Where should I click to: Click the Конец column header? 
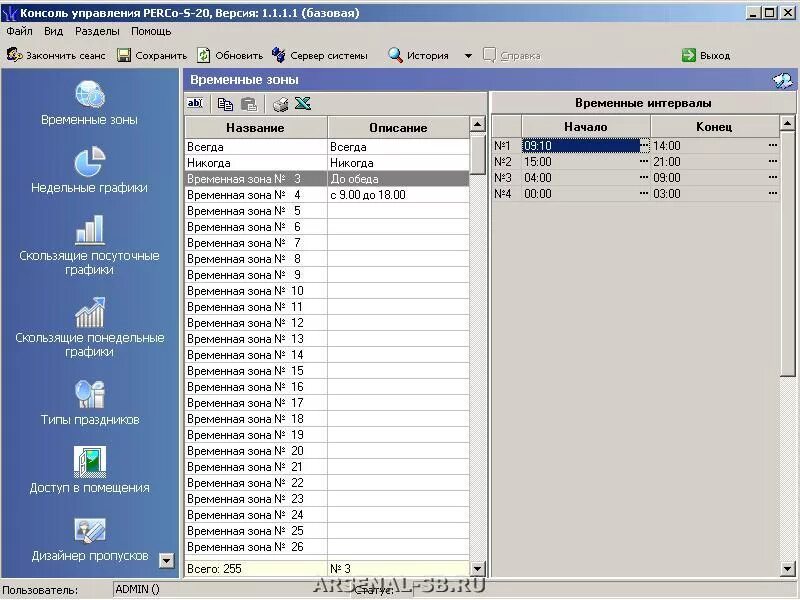pyautogui.click(x=714, y=127)
